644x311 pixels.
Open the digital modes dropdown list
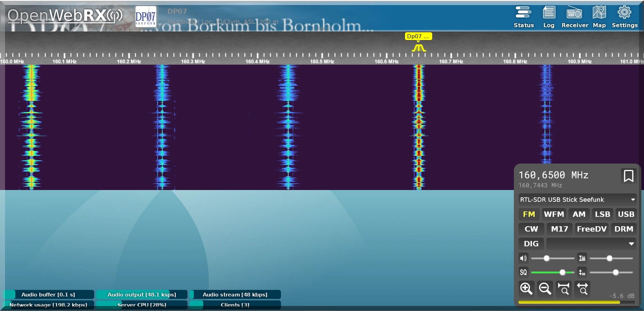(591, 244)
